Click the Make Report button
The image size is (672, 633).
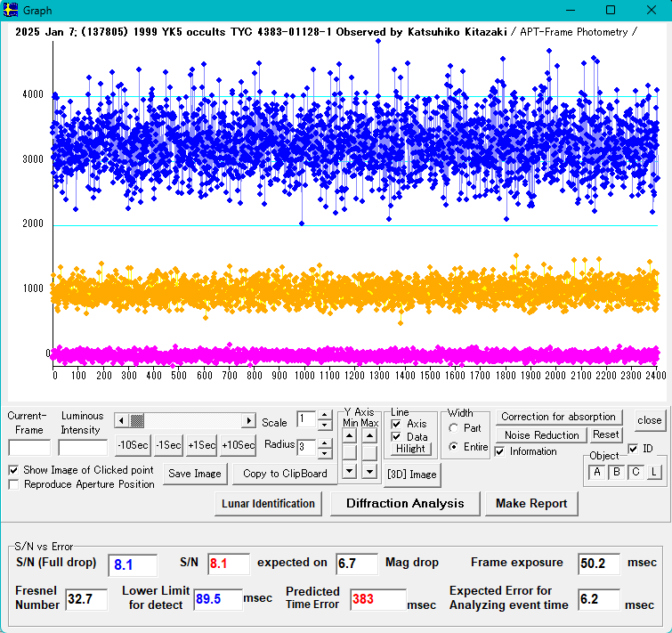[531, 503]
